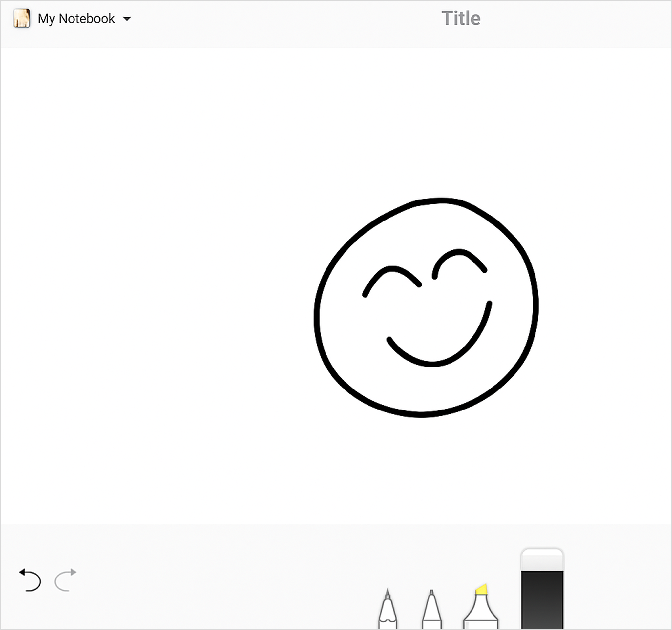Click the smiley's left eye arc
672x630 pixels.
[x=392, y=268]
